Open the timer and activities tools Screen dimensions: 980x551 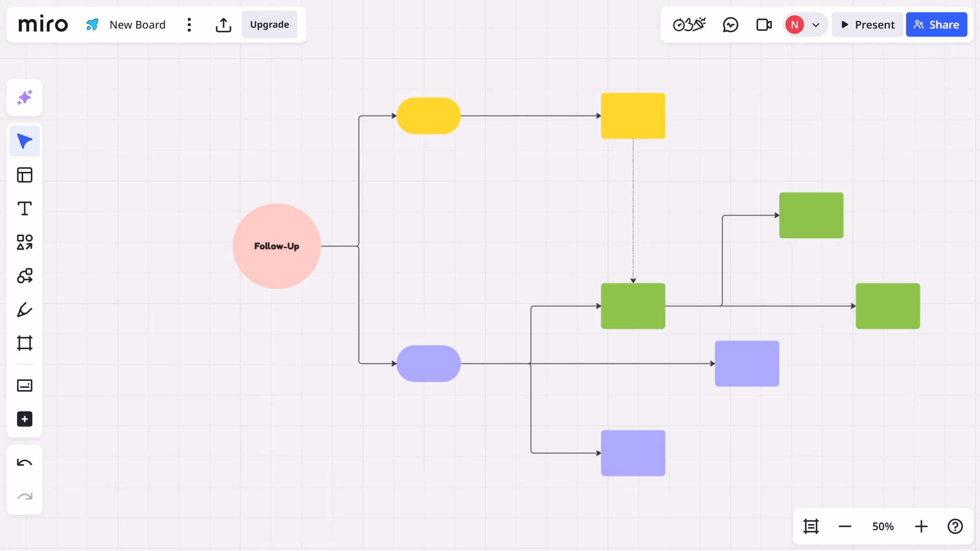point(689,24)
